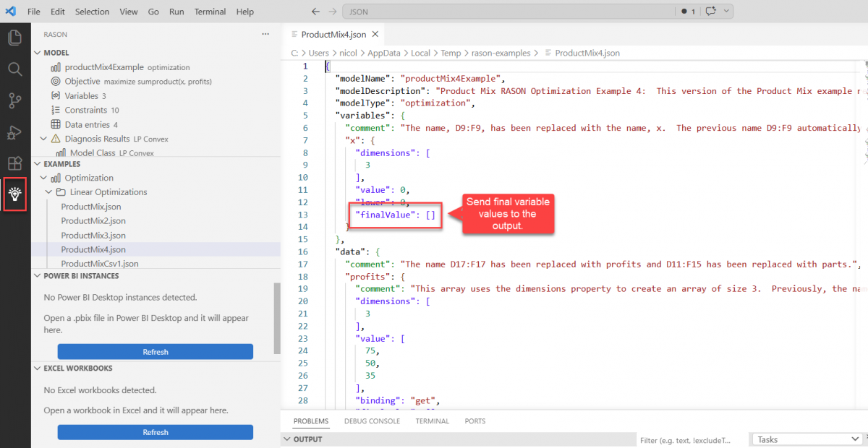Collapse the Diagnosis Results tree node
The image size is (868, 448).
pos(44,139)
